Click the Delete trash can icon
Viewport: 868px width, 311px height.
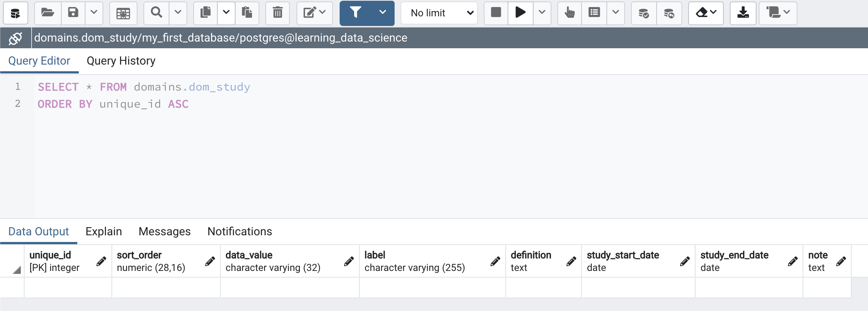pos(278,13)
